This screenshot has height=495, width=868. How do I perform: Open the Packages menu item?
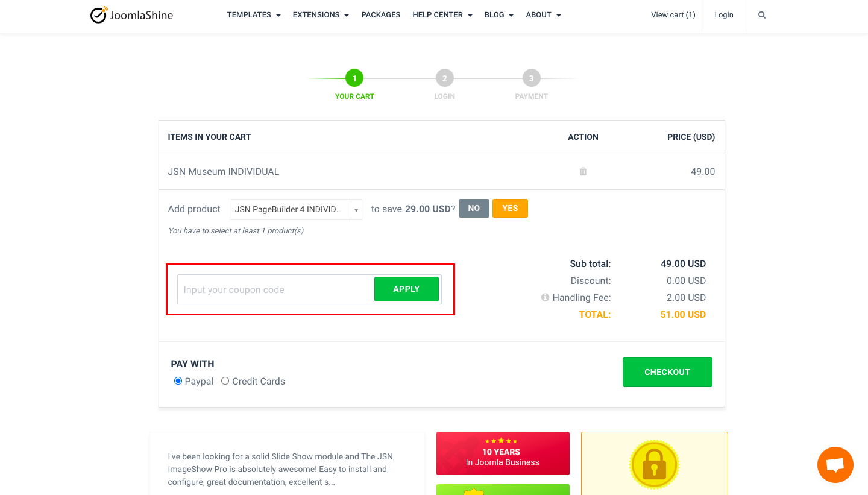point(381,15)
